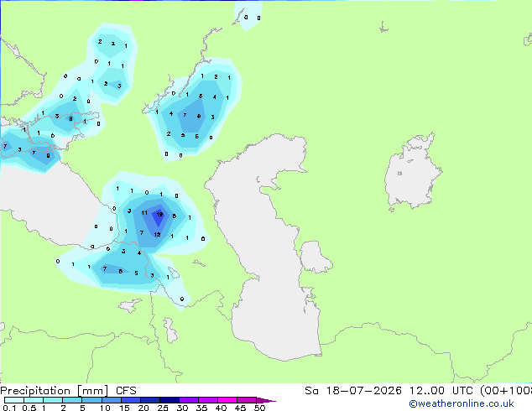
Task: Pick the legend swatch between 10 and 15
Action: (x=111, y=400)
